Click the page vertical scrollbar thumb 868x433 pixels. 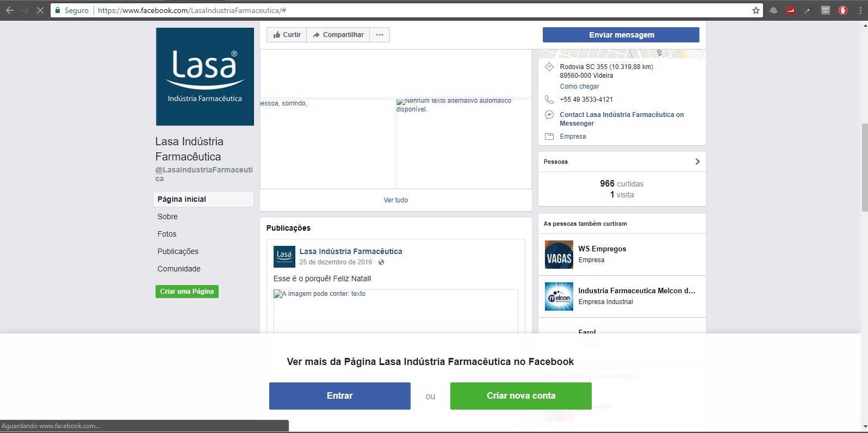click(x=865, y=168)
